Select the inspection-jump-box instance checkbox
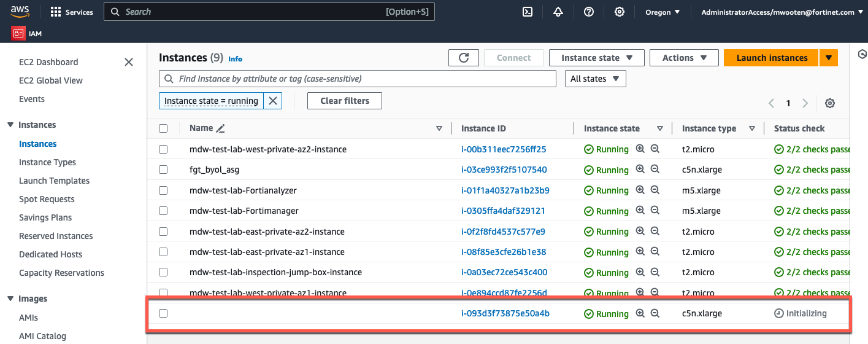This screenshot has width=868, height=344. coord(163,272)
